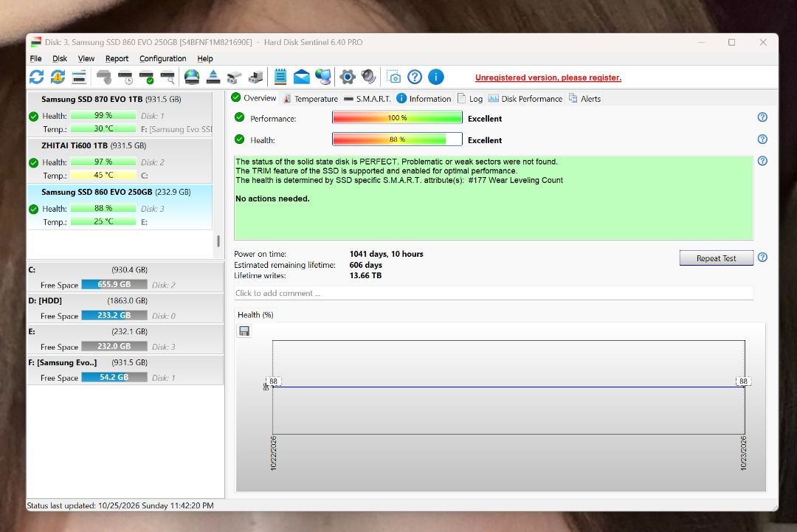This screenshot has width=797, height=532.
Task: Select the D: [HDD] partition entry
Action: point(125,308)
